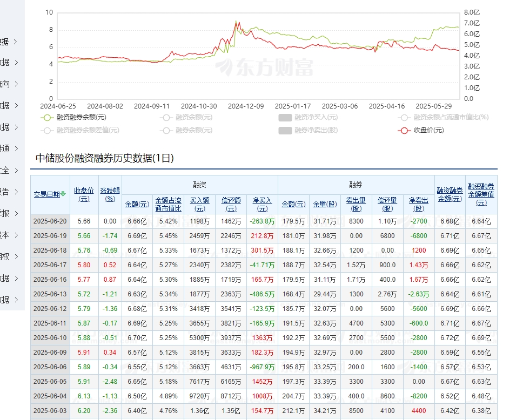Sort by 余额占流通市值比 header

(169, 204)
